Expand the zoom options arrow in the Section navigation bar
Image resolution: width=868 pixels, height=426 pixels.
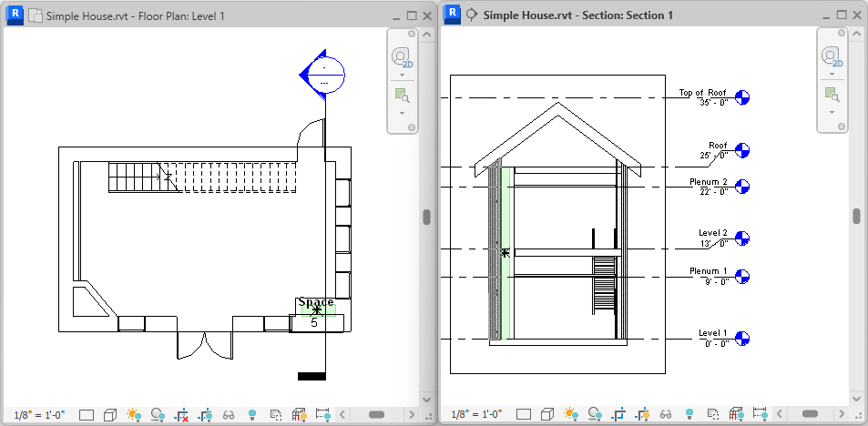(832, 113)
